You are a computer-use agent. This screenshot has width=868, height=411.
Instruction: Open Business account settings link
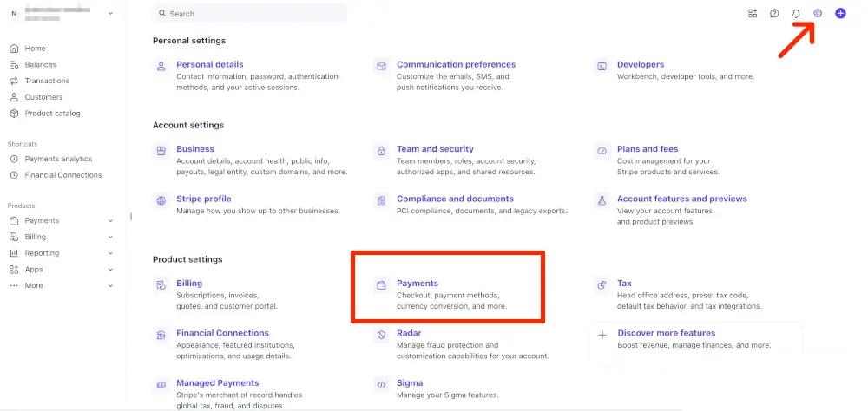tap(194, 149)
